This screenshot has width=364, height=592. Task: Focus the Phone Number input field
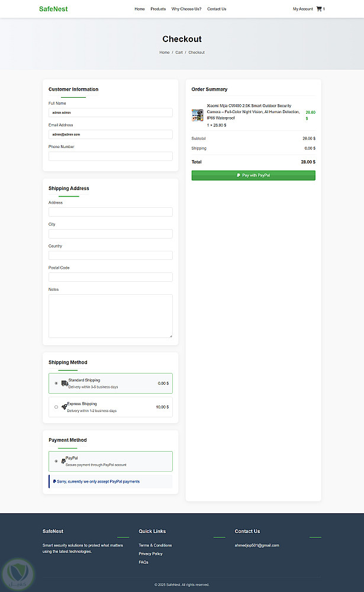tap(110, 156)
